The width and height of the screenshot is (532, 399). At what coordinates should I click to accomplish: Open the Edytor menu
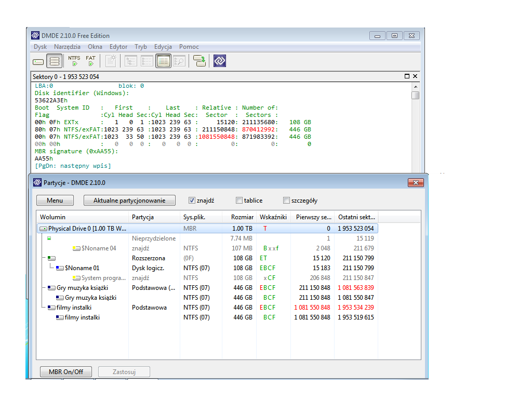(x=118, y=47)
